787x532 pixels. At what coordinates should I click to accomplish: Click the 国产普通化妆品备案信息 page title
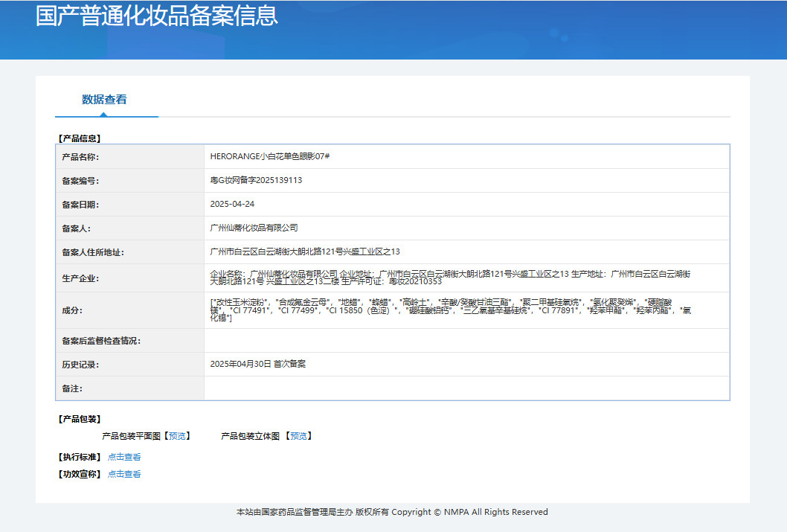pos(157,15)
